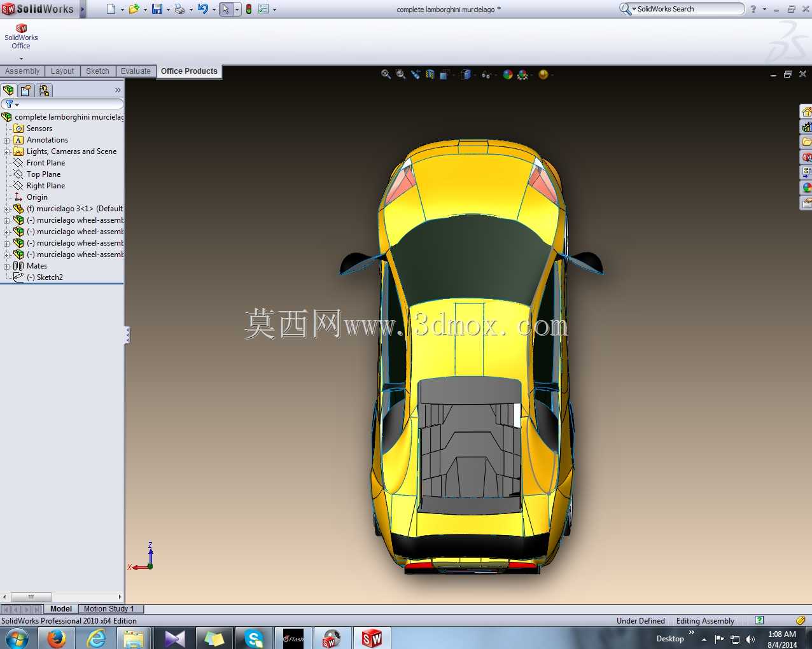812x649 pixels.
Task: Select the Origin tree item
Action: 37,197
